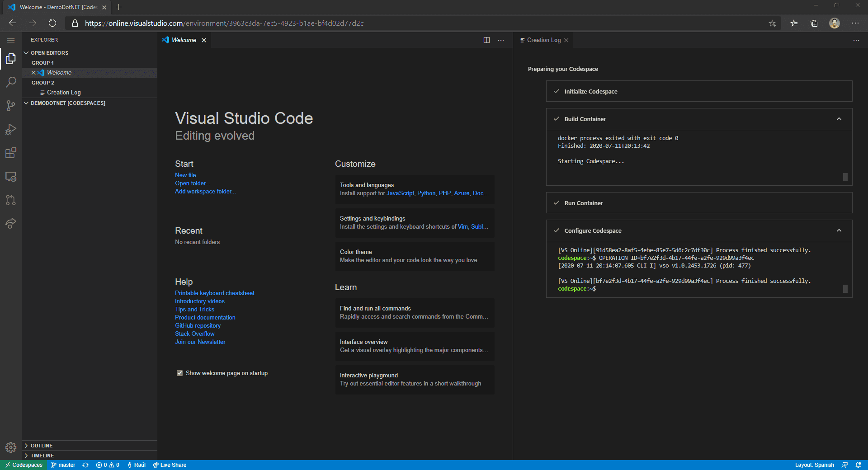Open the Color theme customization card
This screenshot has height=470, width=868.
[x=415, y=256]
